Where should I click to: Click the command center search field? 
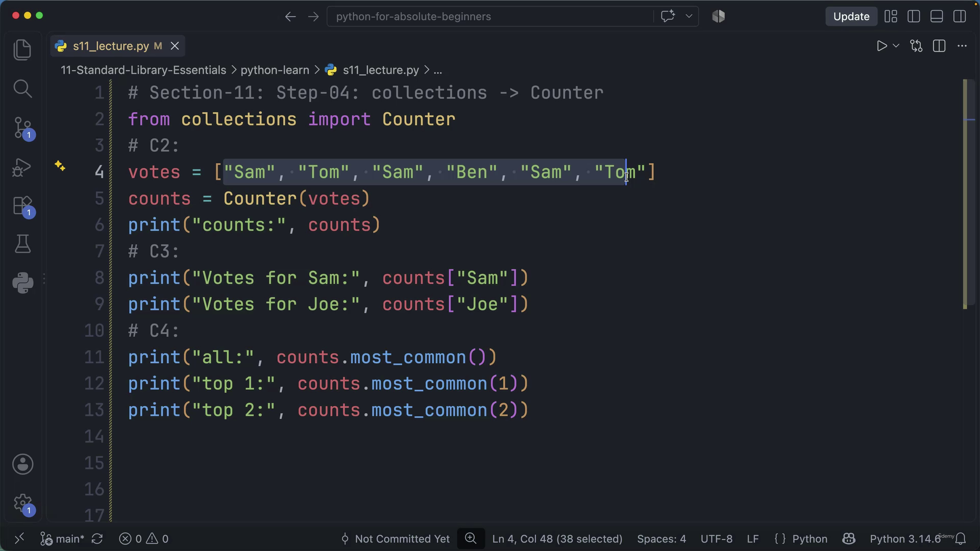pyautogui.click(x=490, y=16)
